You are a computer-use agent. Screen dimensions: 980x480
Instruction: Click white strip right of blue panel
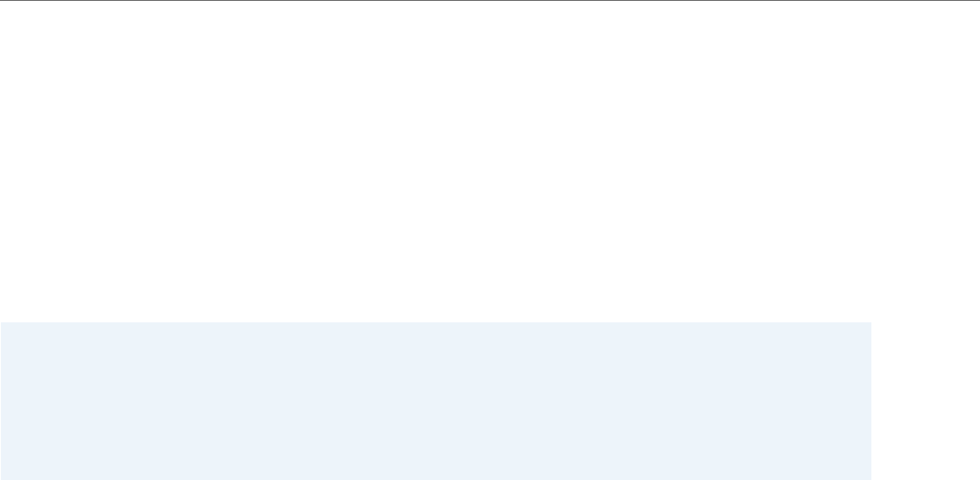(926, 400)
